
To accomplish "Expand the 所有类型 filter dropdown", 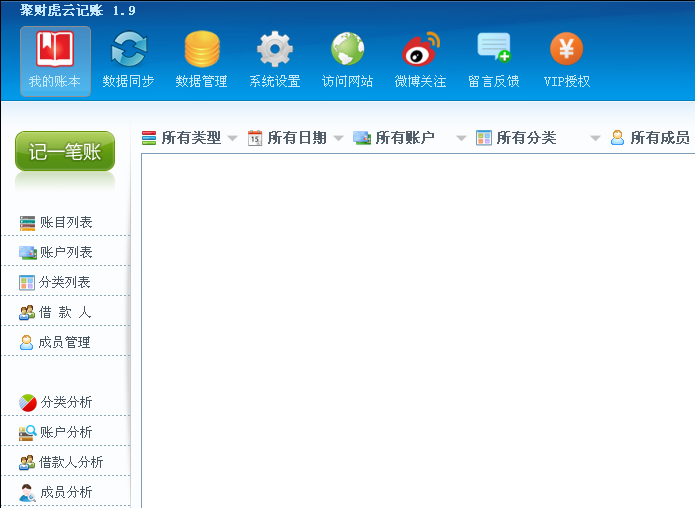I will click(190, 138).
